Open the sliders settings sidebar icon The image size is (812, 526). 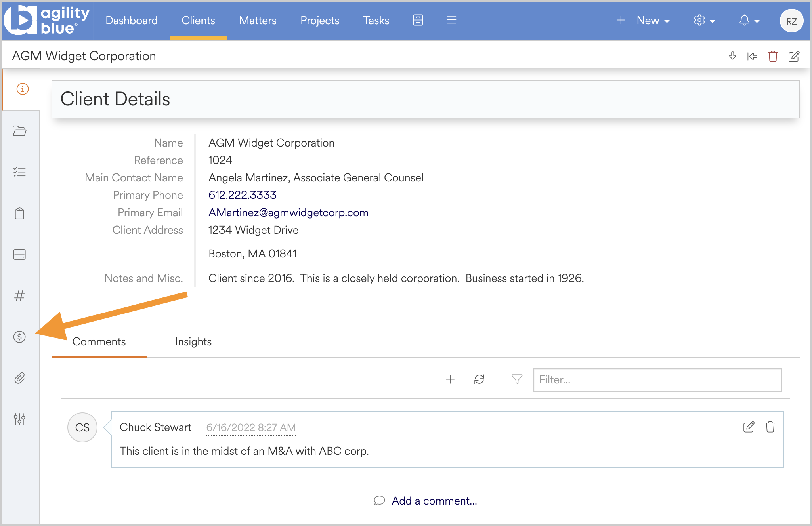(x=19, y=419)
